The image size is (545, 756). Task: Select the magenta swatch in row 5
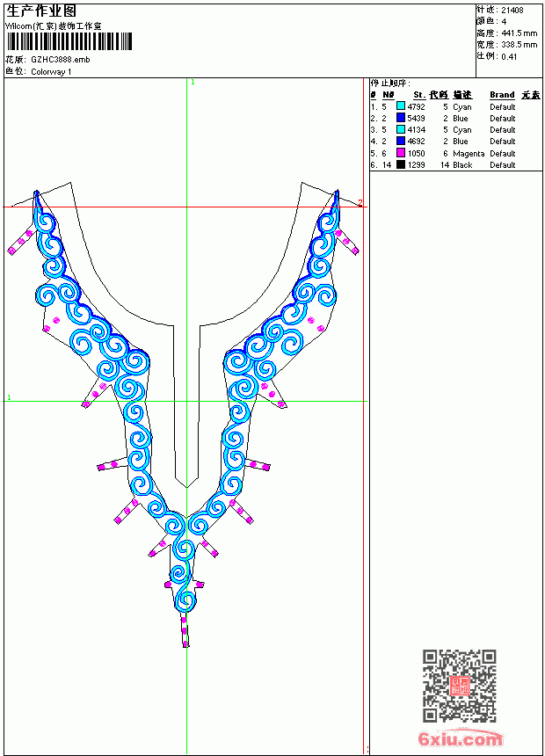tap(400, 153)
